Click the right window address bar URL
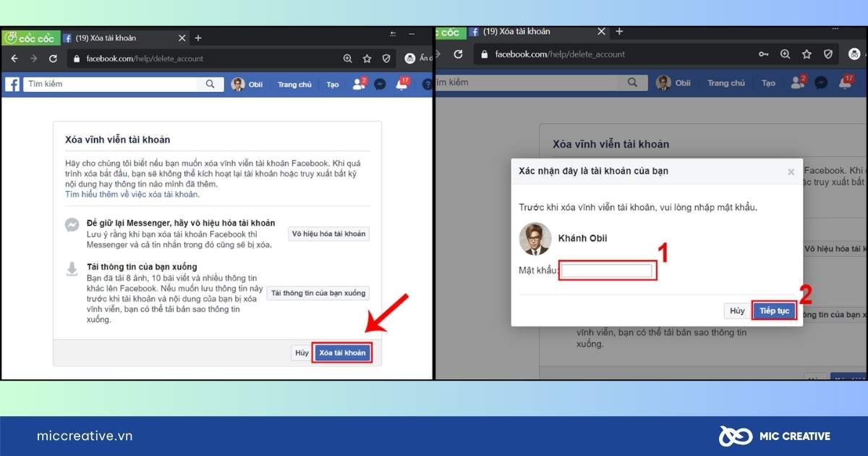 (560, 54)
